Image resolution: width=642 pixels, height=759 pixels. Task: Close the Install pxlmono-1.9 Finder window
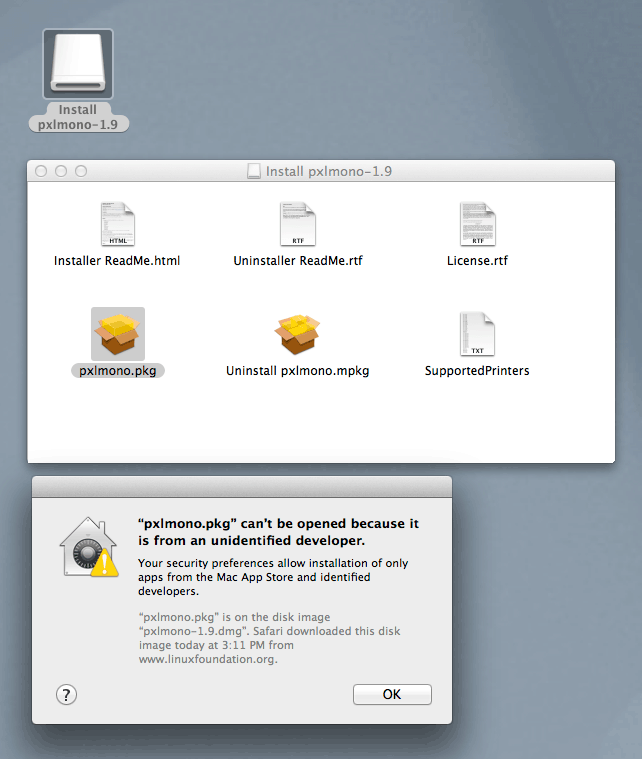click(x=41, y=171)
